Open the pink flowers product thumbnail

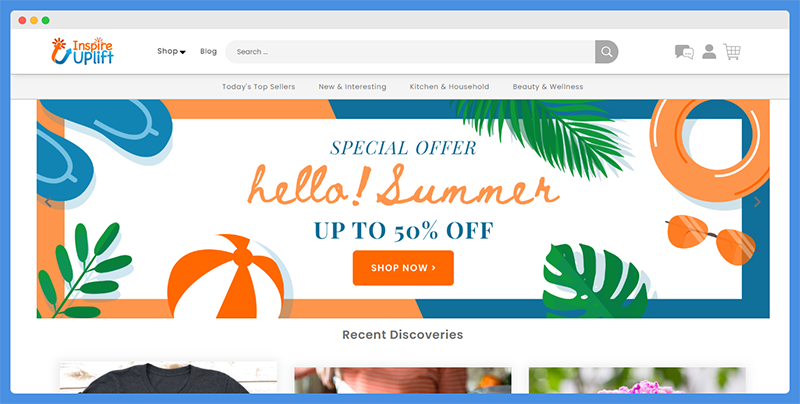pos(637,381)
